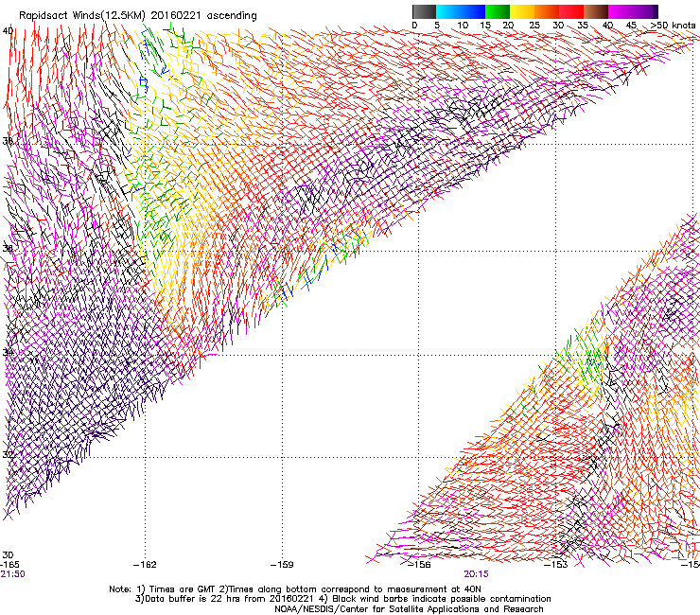Click the magenta 40-45 knots color segment
Viewport: 700px width, 615px height.
621,11
